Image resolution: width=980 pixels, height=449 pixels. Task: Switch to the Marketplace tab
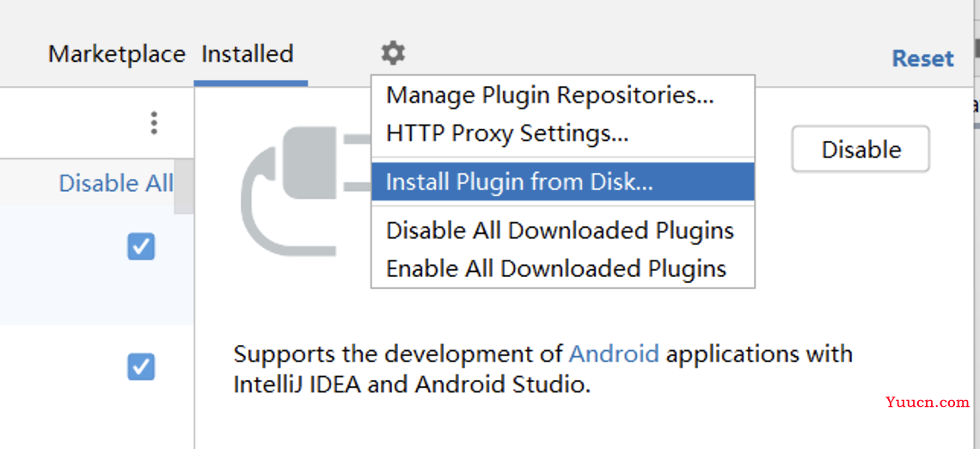[x=117, y=54]
